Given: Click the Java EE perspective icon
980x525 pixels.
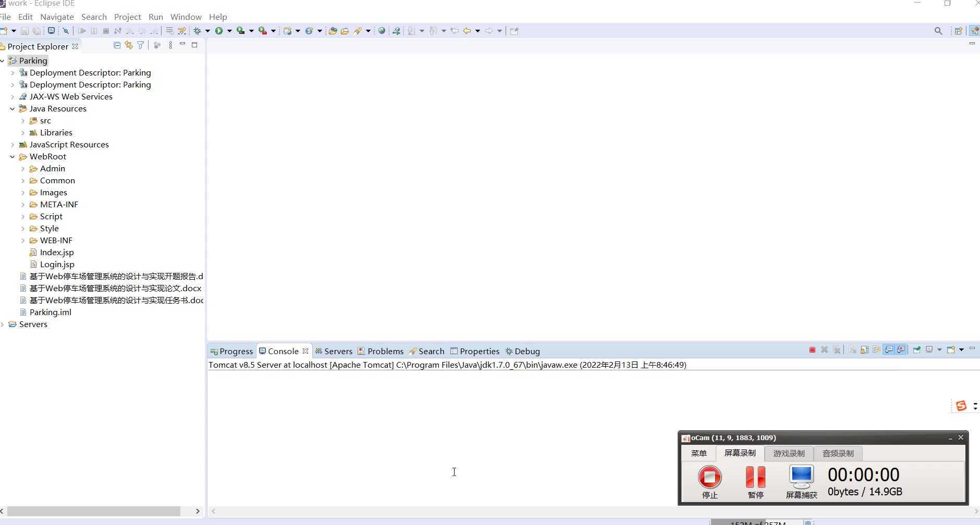Looking at the screenshot, I should coord(974,31).
